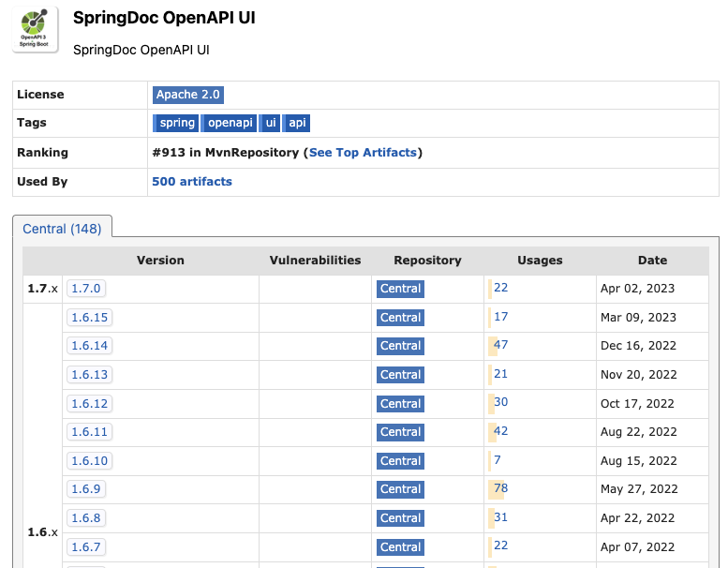The image size is (728, 568).
Task: Click the SpringDoc OpenAPI UI page title
Action: [x=164, y=18]
